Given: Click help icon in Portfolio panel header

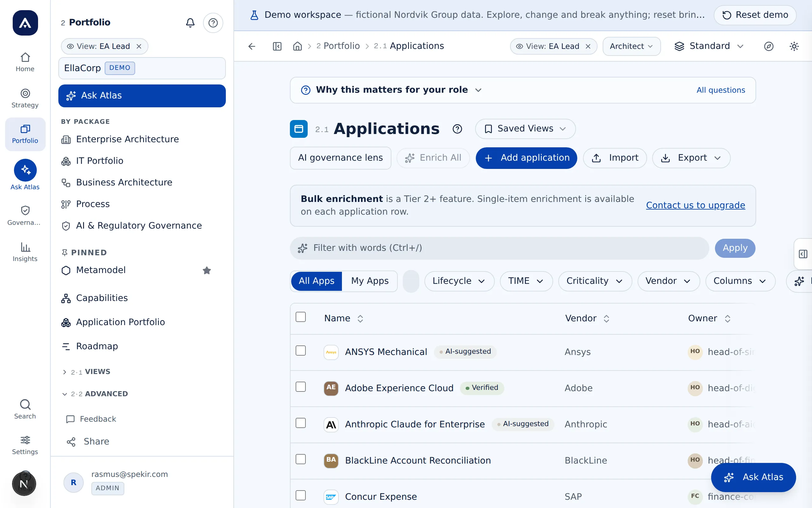Looking at the screenshot, I should [213, 23].
